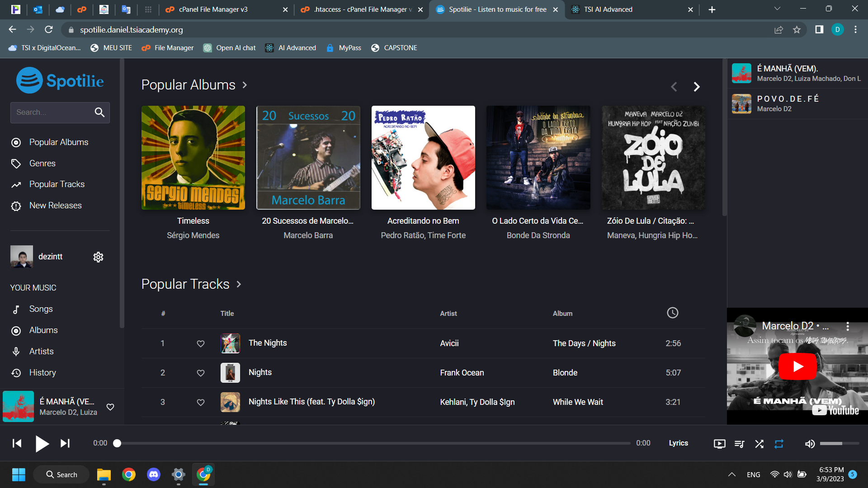Reload the page
This screenshot has height=488, width=868.
(x=49, y=30)
